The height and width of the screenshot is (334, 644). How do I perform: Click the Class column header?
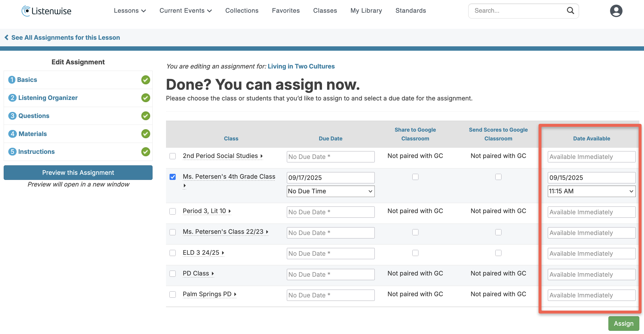(231, 138)
